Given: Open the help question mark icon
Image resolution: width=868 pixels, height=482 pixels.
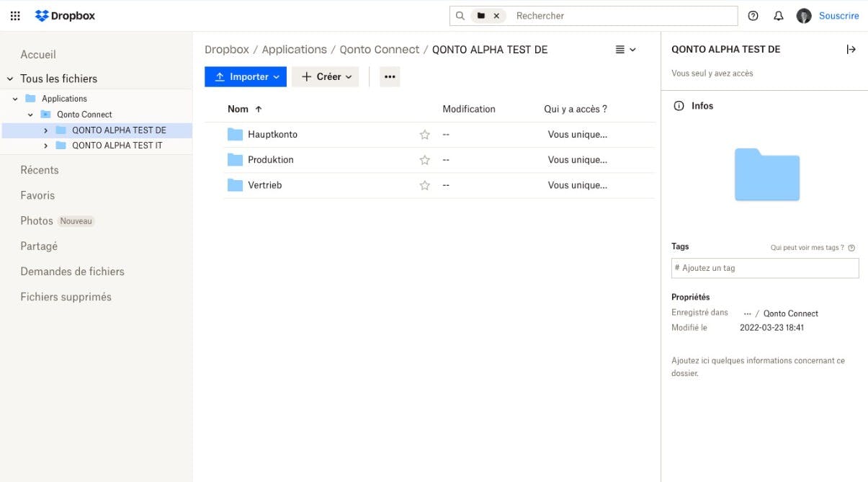Looking at the screenshot, I should click(753, 15).
